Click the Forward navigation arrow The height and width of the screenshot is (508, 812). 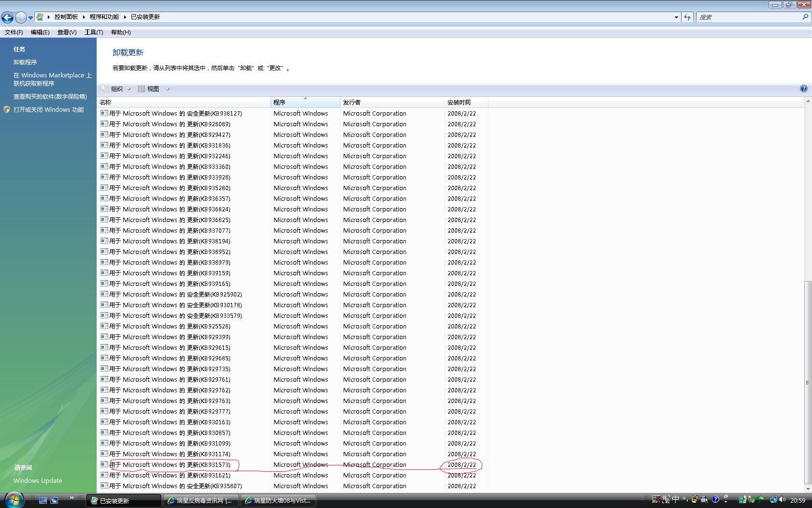(x=20, y=17)
